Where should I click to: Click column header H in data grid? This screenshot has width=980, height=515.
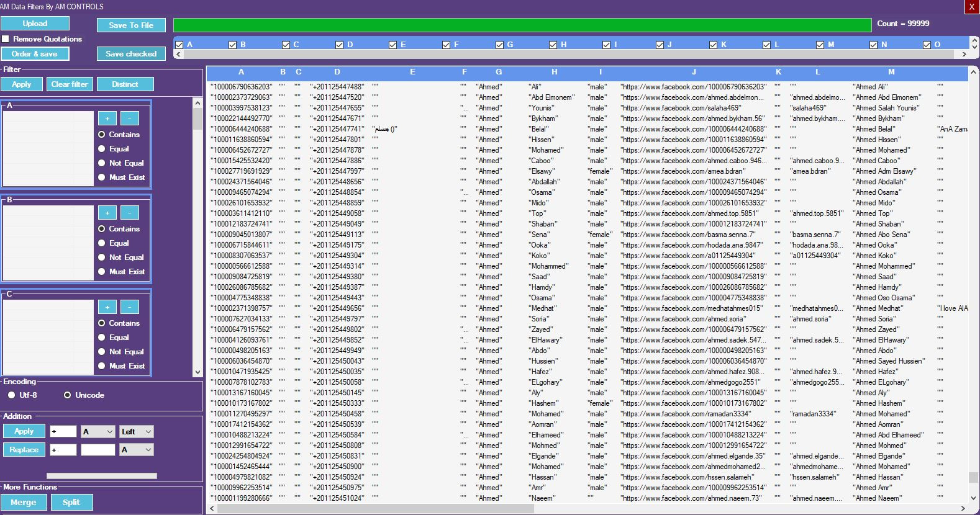pyautogui.click(x=555, y=73)
